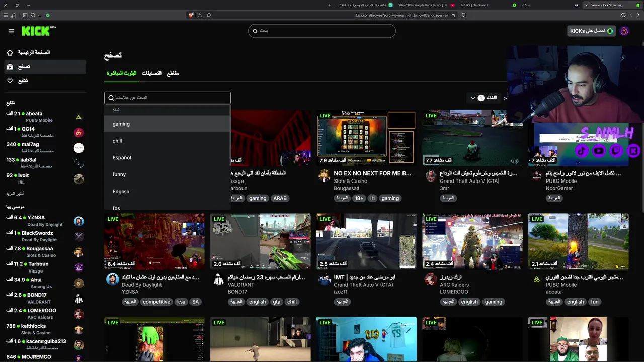Click the احصل على KICKs button
The height and width of the screenshot is (362, 644).
click(592, 31)
